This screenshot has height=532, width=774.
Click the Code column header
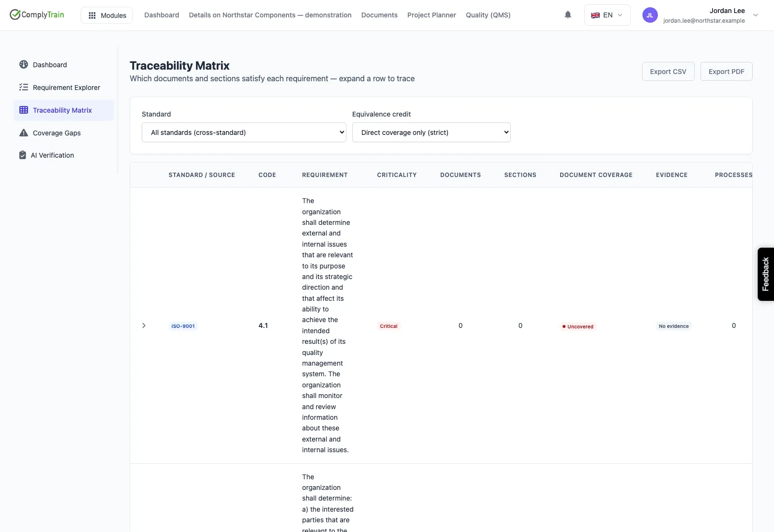(267, 175)
